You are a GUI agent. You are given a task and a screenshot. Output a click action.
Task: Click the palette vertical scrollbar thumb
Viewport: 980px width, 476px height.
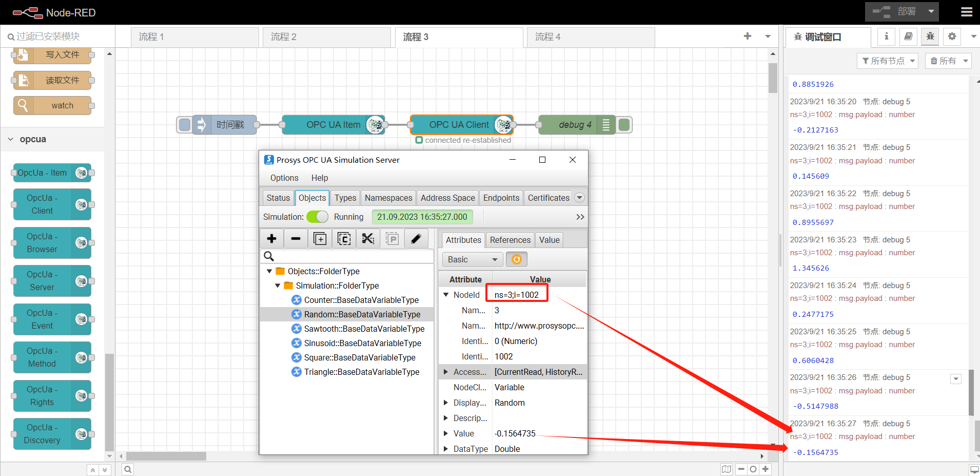(x=109, y=402)
